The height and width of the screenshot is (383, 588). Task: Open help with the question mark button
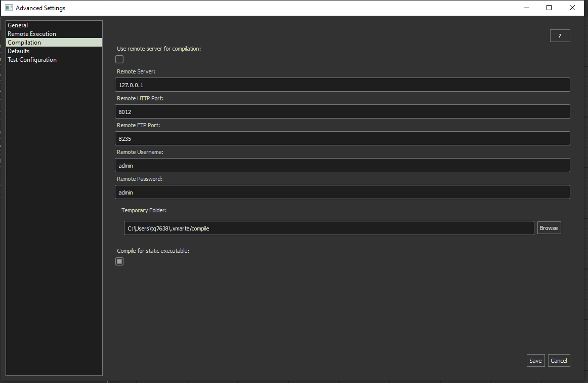(560, 36)
